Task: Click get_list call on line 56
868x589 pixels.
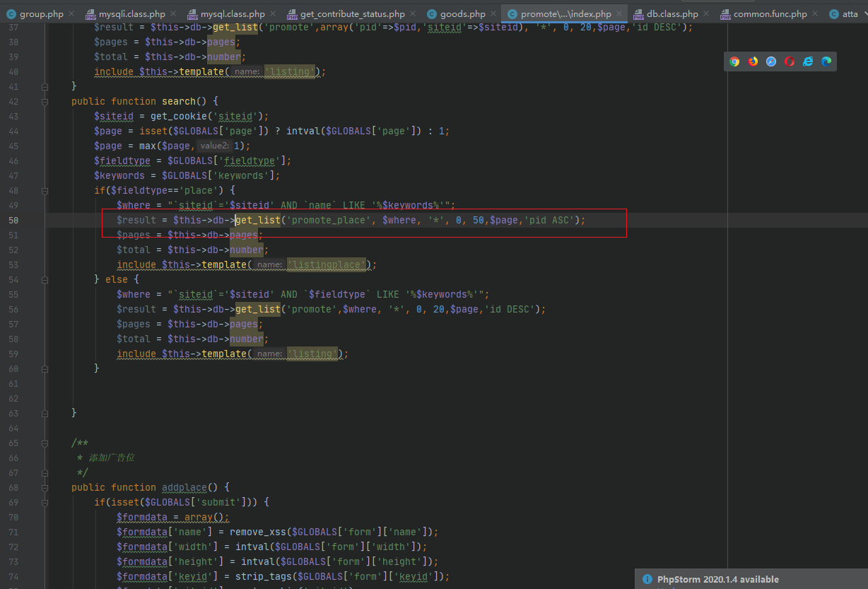Action: [x=257, y=309]
